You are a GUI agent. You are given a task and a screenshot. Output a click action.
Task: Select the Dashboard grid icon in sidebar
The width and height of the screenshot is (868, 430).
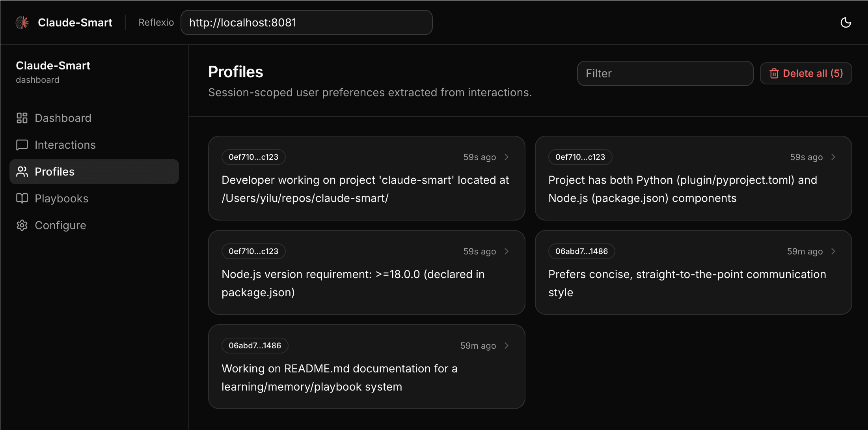pyautogui.click(x=22, y=118)
